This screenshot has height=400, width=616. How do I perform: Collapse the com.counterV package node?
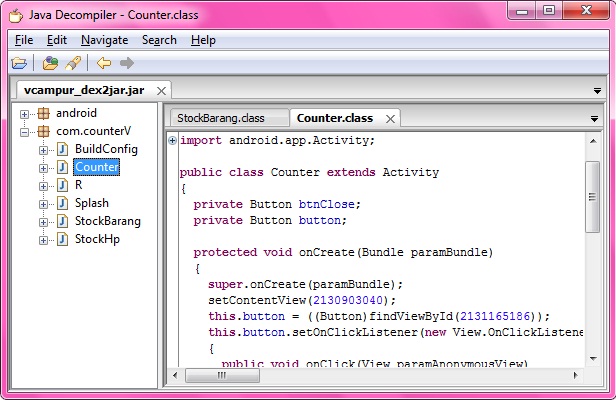coord(24,132)
